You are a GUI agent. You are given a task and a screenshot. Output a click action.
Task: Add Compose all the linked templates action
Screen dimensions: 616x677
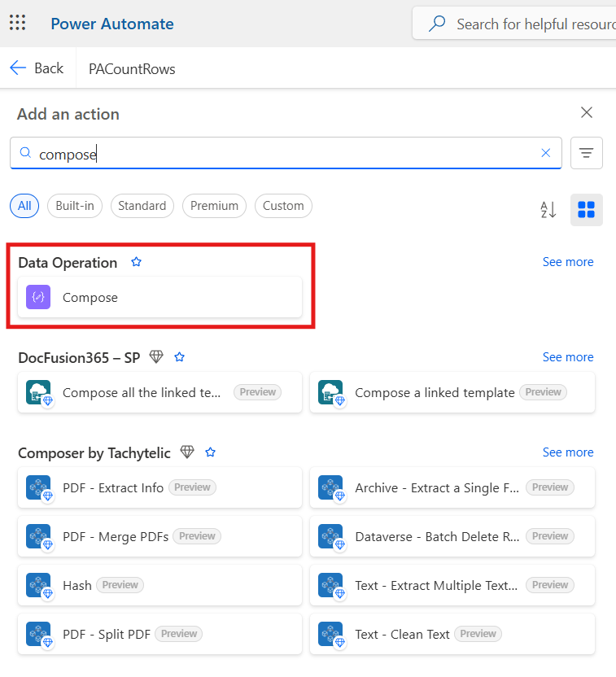[x=159, y=392]
